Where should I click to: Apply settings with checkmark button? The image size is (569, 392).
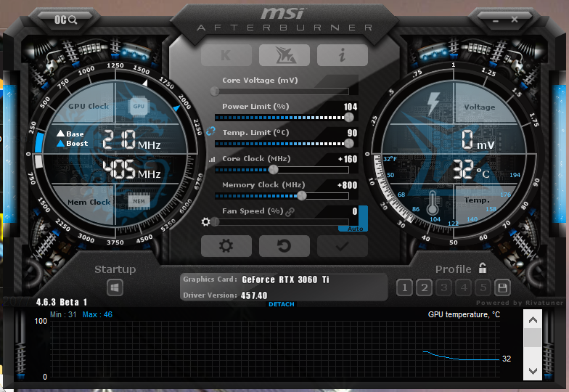343,245
